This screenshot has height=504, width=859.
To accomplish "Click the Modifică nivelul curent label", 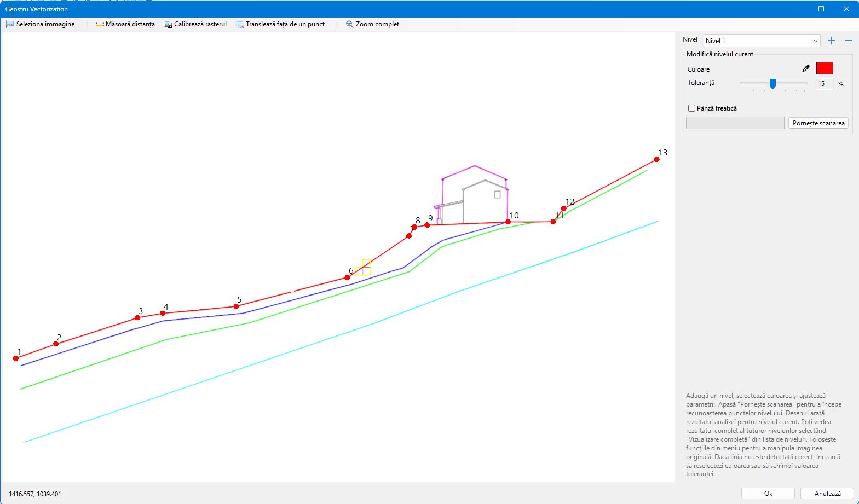I will pos(720,54).
